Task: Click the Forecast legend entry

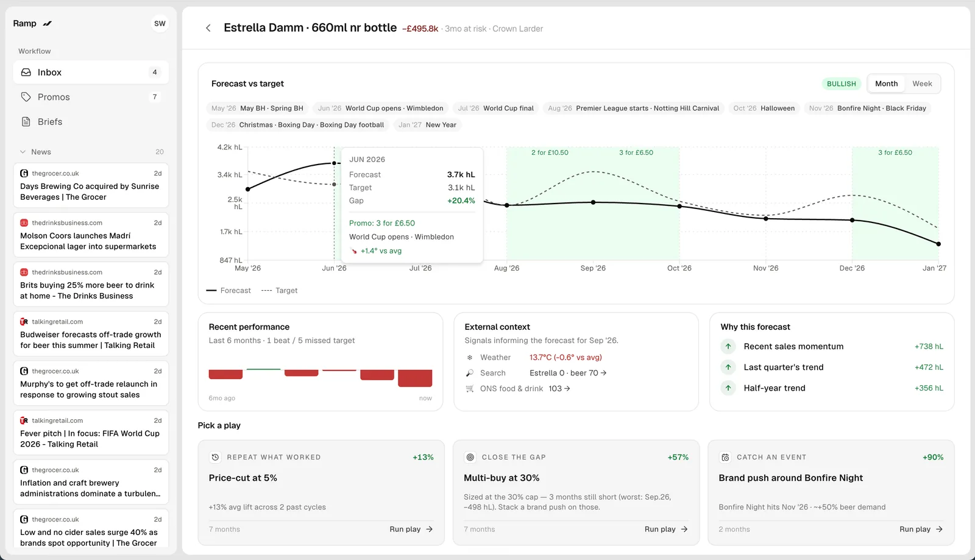Action: [x=229, y=291]
